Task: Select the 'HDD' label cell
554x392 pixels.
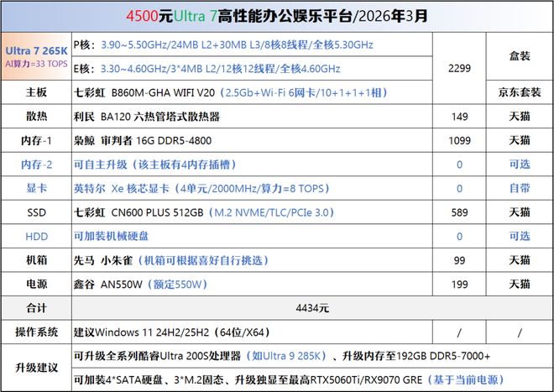Action: [36, 236]
